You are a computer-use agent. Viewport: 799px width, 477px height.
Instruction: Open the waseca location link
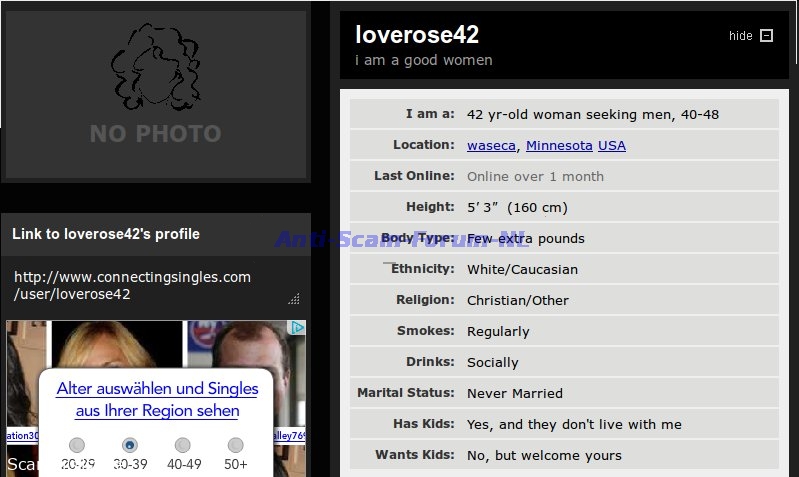point(491,145)
